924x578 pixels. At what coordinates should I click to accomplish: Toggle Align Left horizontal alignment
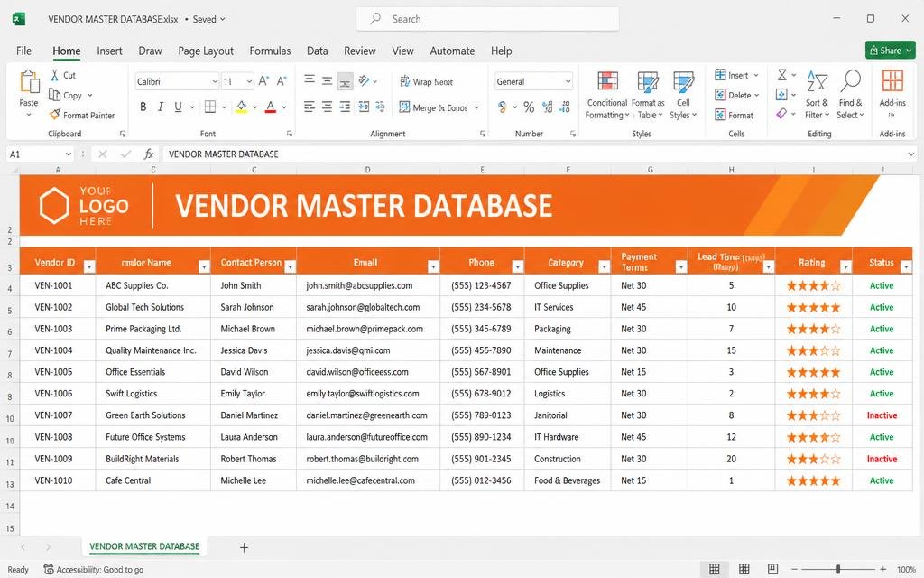tap(310, 107)
